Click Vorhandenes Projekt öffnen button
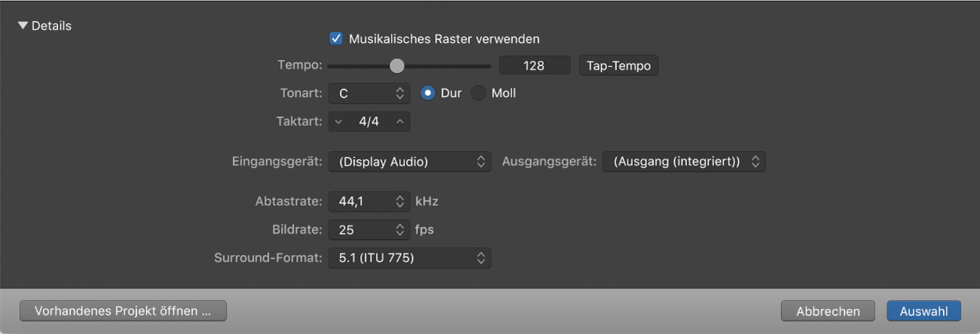 click(124, 311)
